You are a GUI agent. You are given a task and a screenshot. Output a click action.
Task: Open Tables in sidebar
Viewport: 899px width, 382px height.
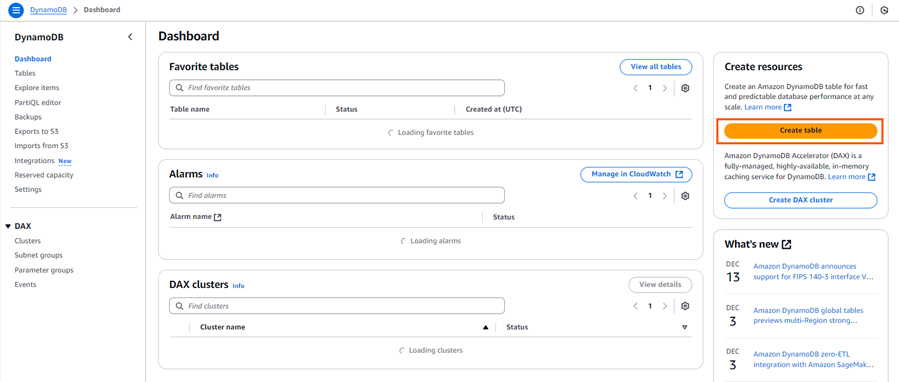pos(25,73)
